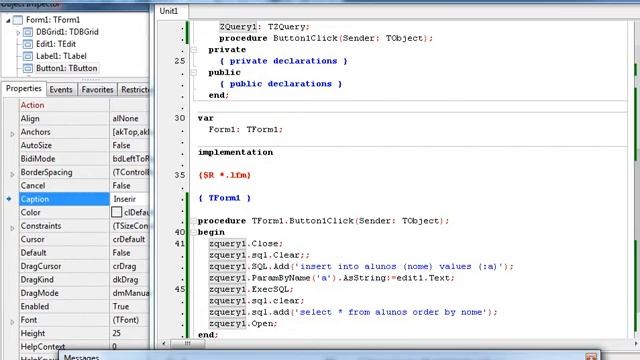Click the Button1 component icon
The height and width of the screenshot is (360, 640).
(28, 68)
